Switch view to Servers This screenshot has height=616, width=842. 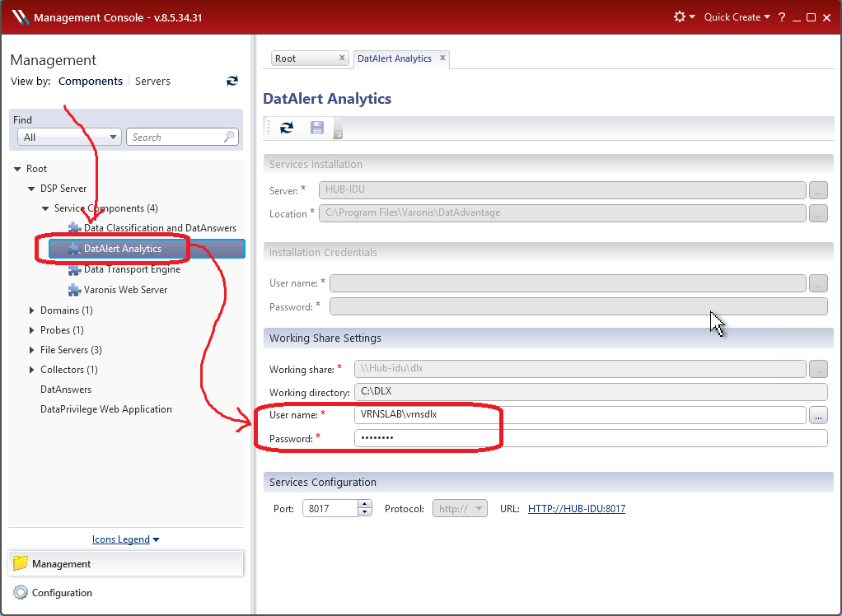152,81
